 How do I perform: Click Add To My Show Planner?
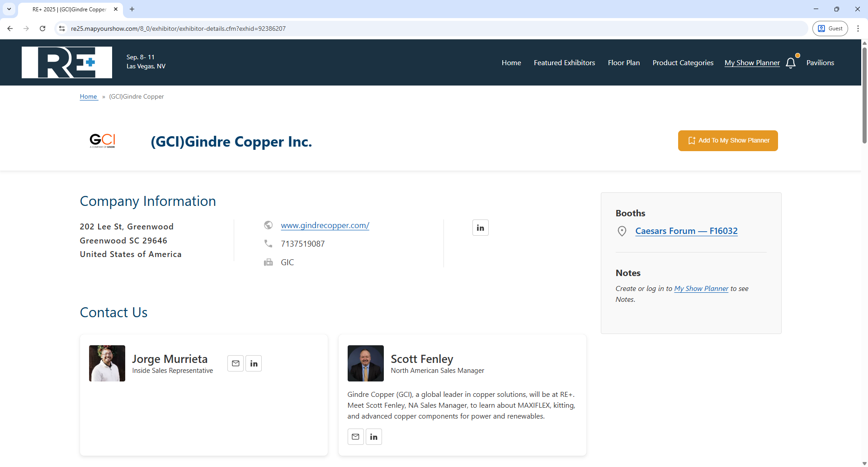click(727, 140)
